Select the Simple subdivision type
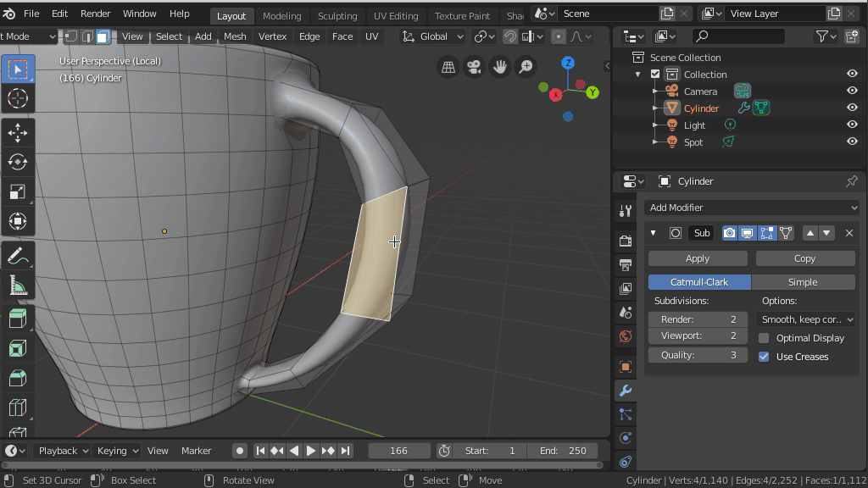The image size is (868, 488). (x=802, y=282)
